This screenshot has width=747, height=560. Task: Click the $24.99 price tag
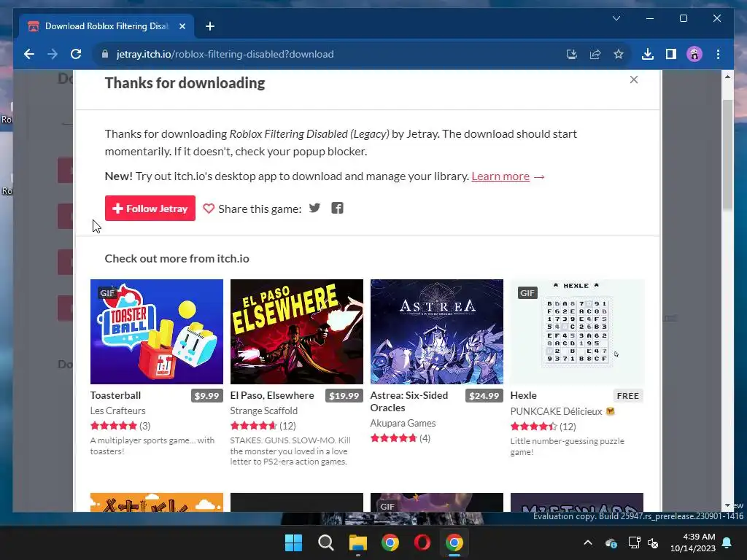coord(484,396)
